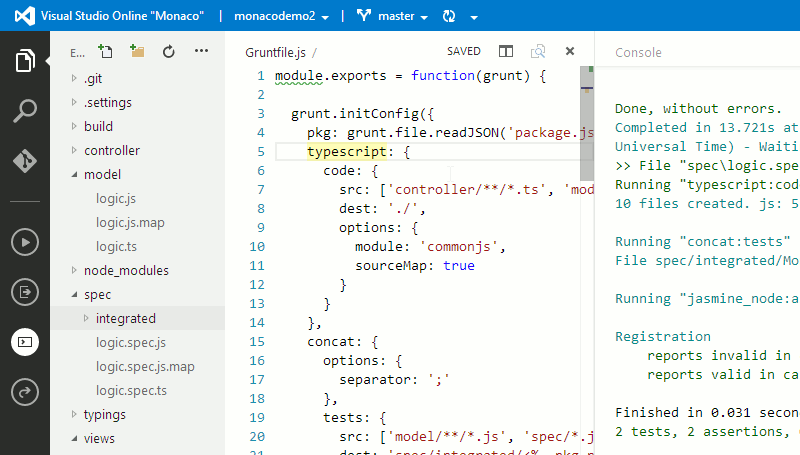800x455 pixels.
Task: Open logic.ts file
Action: point(116,246)
